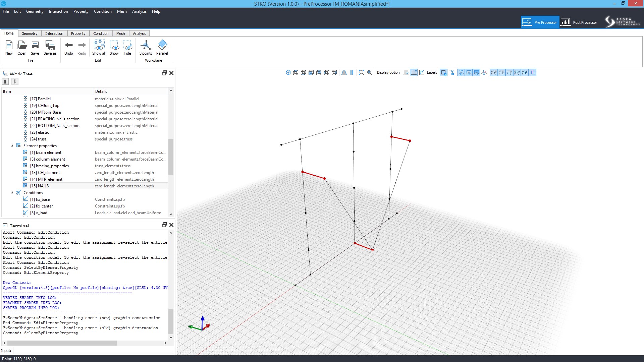This screenshot has width=644, height=362.
Task: Open the Geometry menu
Action: coord(35,11)
